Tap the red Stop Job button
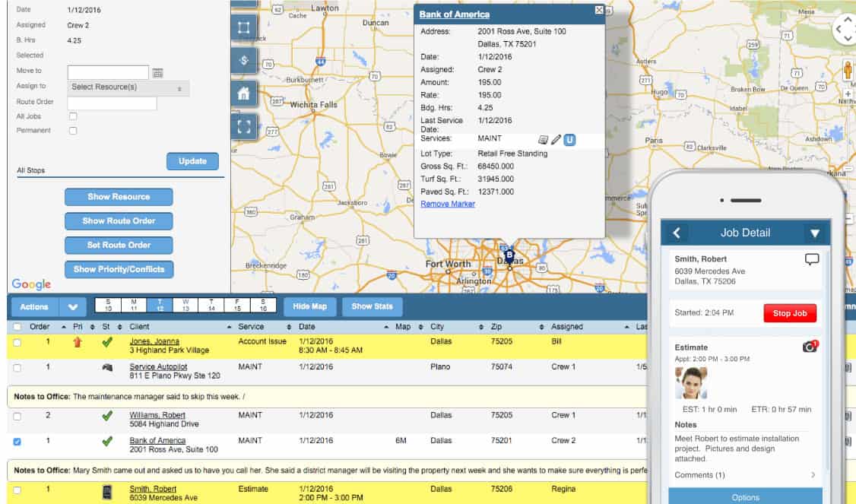 [790, 313]
